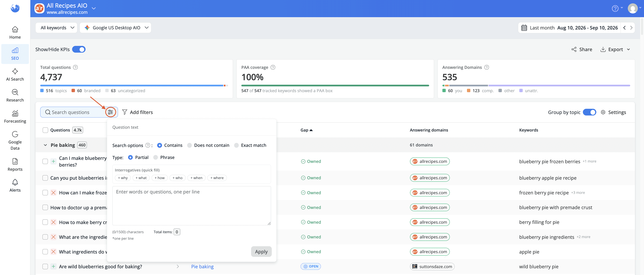Toggle the Show/Hide KPIs switch
644x275 pixels.
click(79, 49)
